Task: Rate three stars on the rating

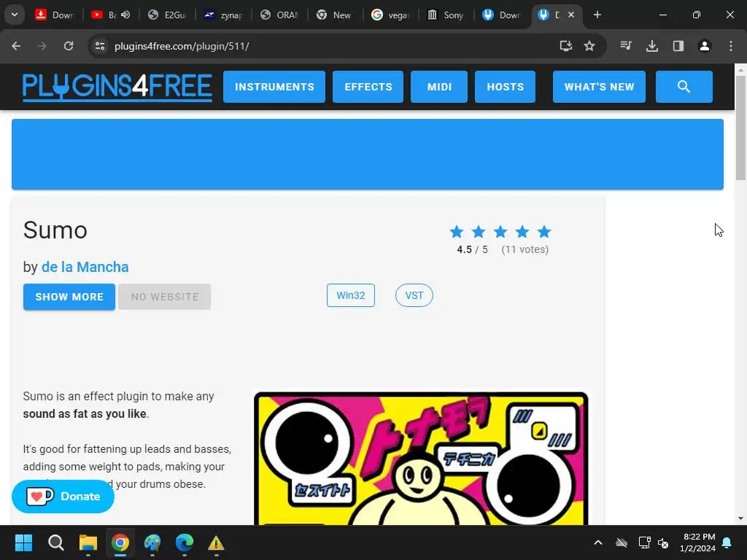Action: point(500,232)
